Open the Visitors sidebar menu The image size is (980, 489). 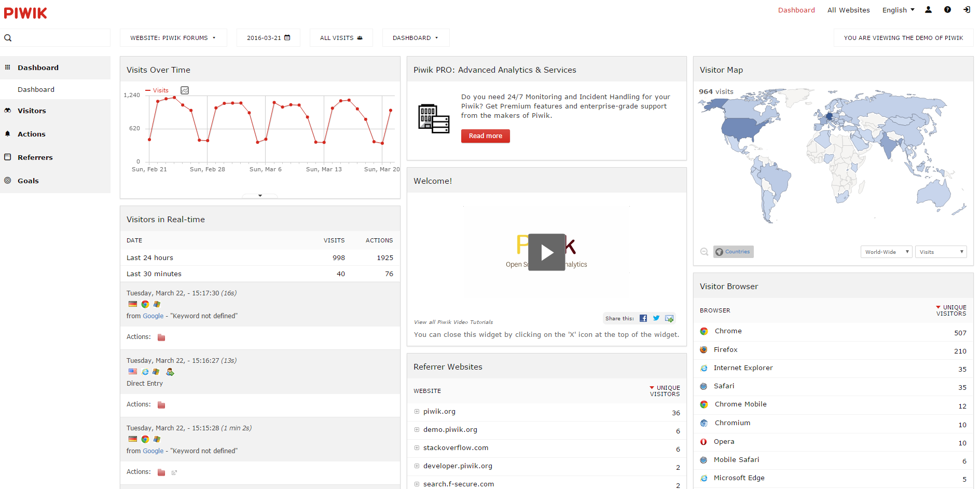tap(55, 111)
